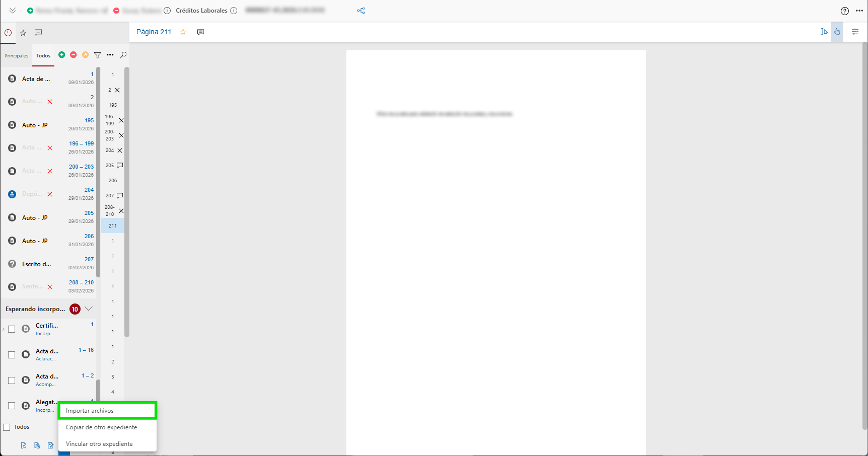
Task: Tick the Todos select-all checkbox
Action: click(x=7, y=427)
